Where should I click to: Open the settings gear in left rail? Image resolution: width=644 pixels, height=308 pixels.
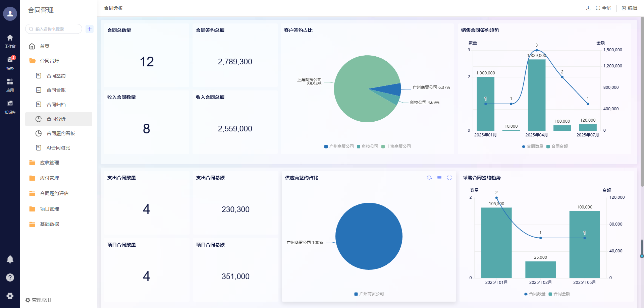pyautogui.click(x=10, y=296)
